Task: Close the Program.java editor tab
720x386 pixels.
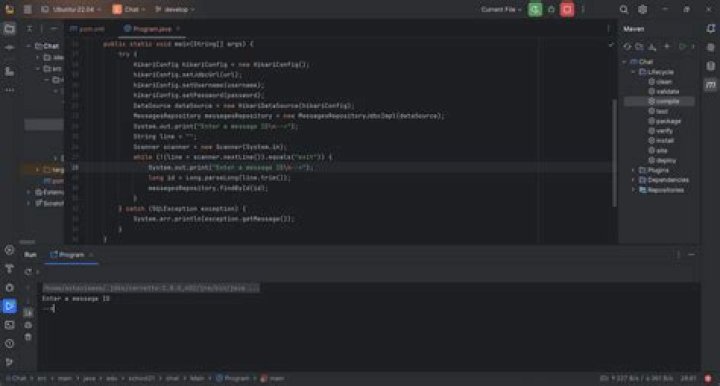Action: click(178, 29)
